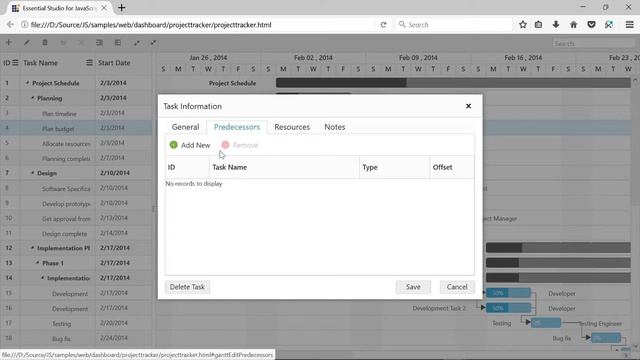The image size is (640, 360).
Task: Collapse the Implementation Pl task group
Action: coord(33,248)
